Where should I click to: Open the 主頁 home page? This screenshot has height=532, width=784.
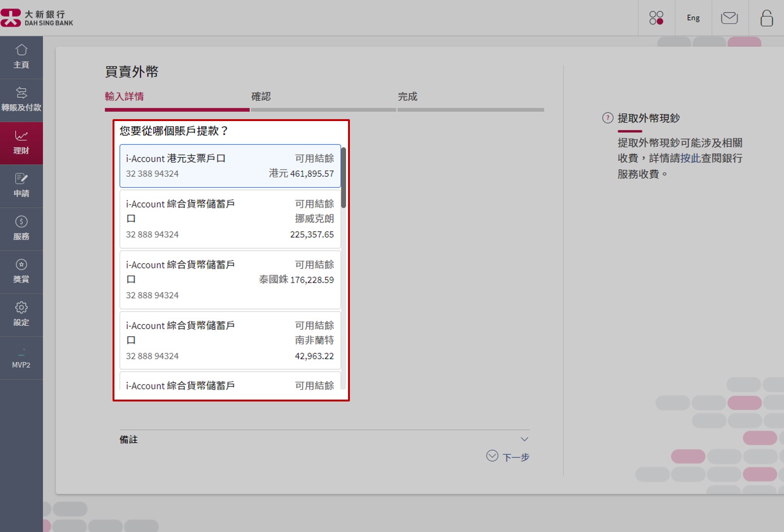click(x=21, y=57)
